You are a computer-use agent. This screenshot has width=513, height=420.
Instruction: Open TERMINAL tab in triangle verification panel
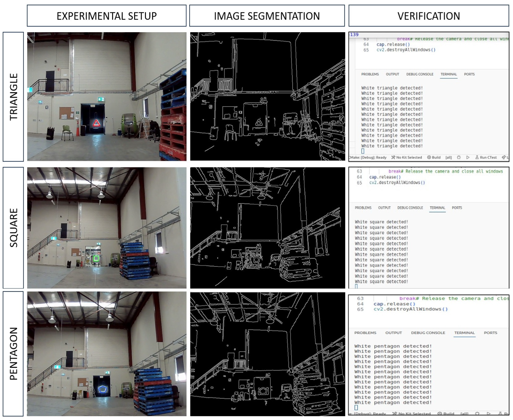click(x=449, y=74)
